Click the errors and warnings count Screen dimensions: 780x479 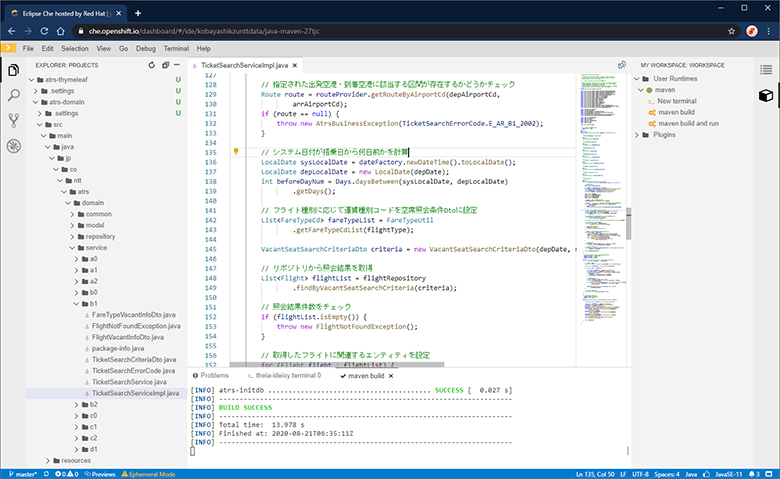click(67, 474)
